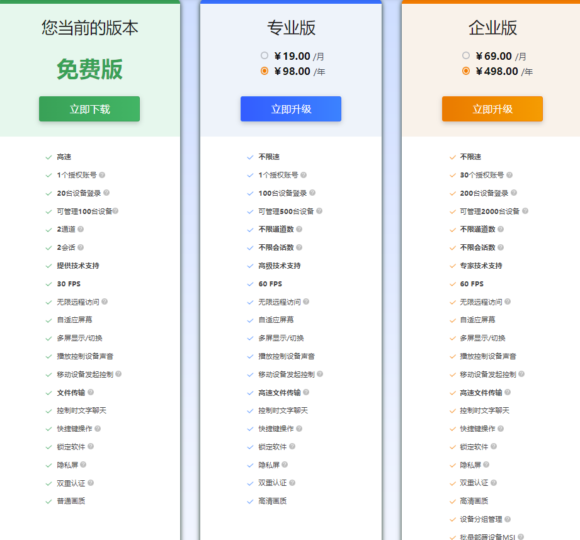
Task: Select 企业版 monthly ¥69.00 radio button
Action: click(x=466, y=55)
